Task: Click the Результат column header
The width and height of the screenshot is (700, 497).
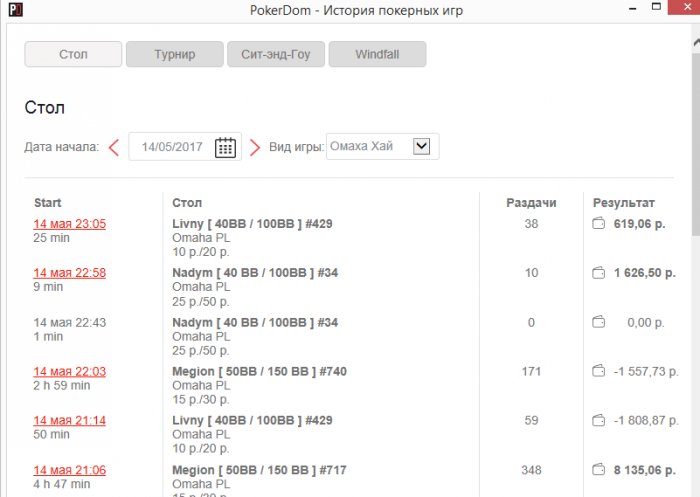Action: (624, 203)
